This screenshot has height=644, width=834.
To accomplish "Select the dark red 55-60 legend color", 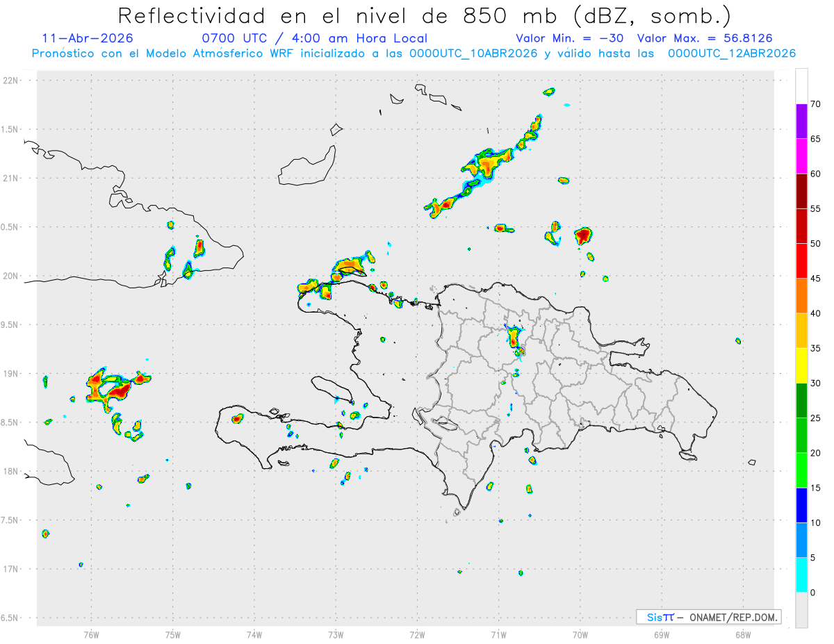I will point(801,191).
